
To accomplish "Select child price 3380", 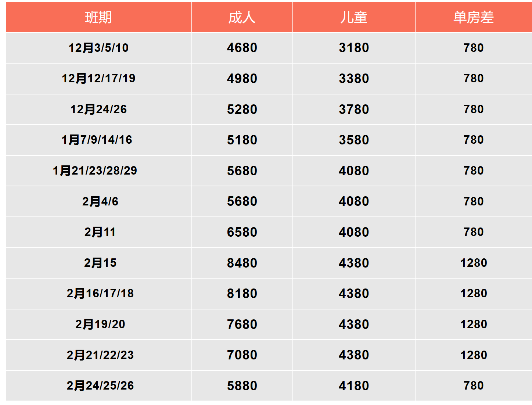I will [353, 78].
